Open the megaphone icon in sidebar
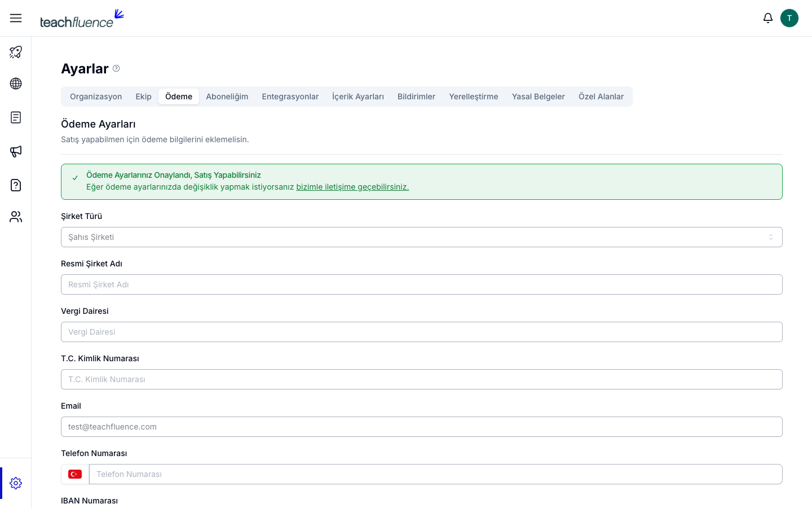Screen dimensions: 812x508 (16, 151)
